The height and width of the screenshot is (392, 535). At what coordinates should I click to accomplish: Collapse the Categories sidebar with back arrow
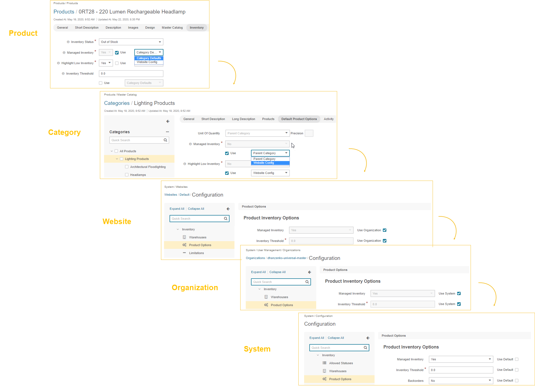(168, 121)
